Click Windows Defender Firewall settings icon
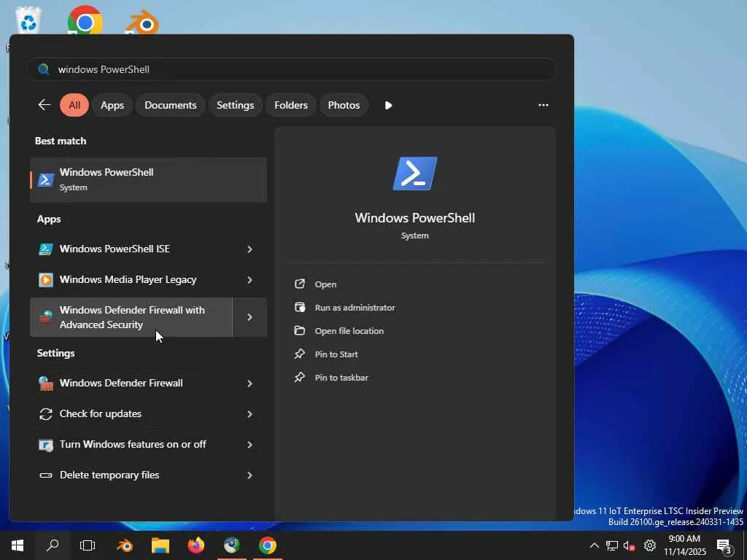The width and height of the screenshot is (747, 560). coord(46,384)
